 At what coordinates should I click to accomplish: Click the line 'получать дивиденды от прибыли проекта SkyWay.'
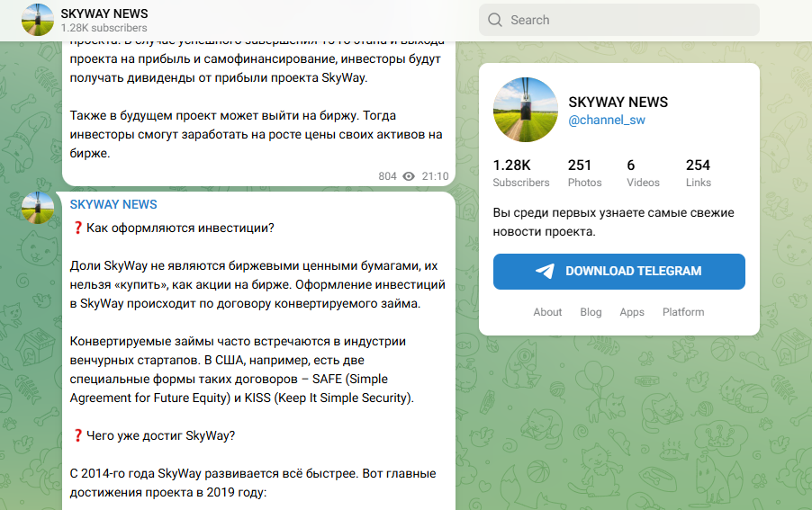pos(219,78)
